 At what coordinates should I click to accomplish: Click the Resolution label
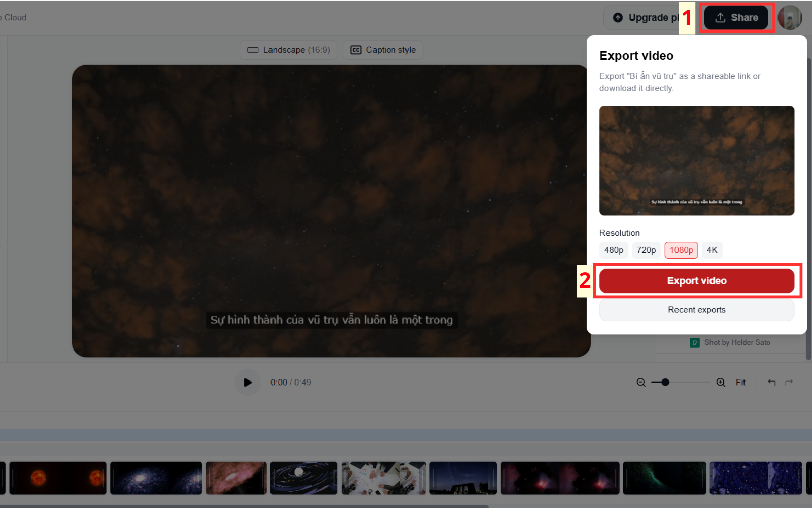click(620, 233)
